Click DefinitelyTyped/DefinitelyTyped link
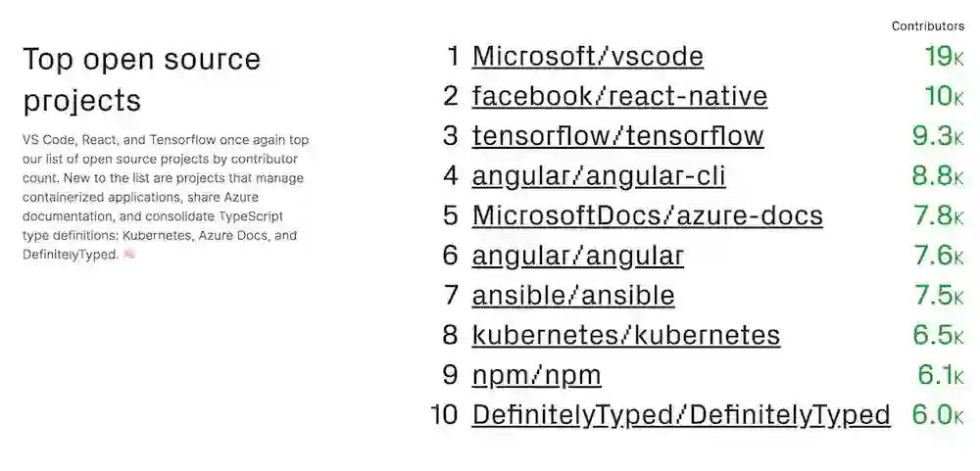 click(680, 415)
